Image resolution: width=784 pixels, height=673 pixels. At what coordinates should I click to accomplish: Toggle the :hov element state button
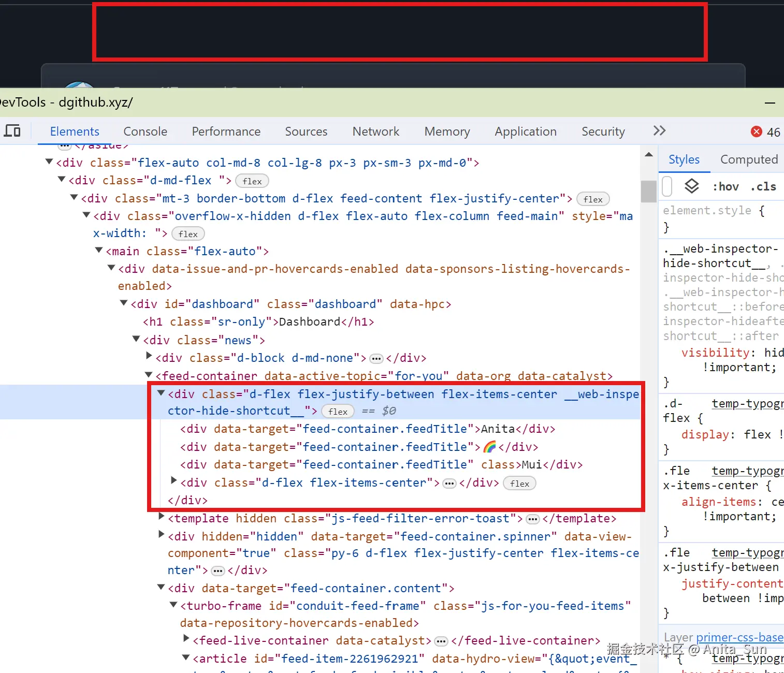(x=726, y=187)
